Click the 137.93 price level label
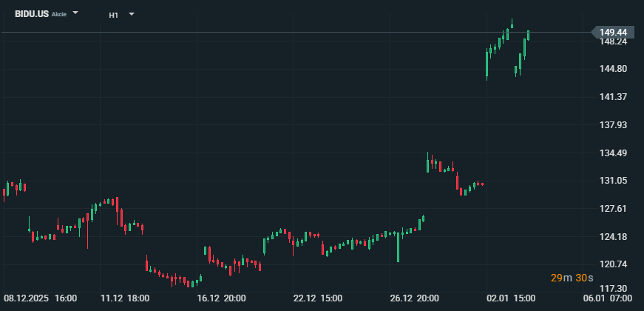The image size is (644, 311). click(613, 124)
